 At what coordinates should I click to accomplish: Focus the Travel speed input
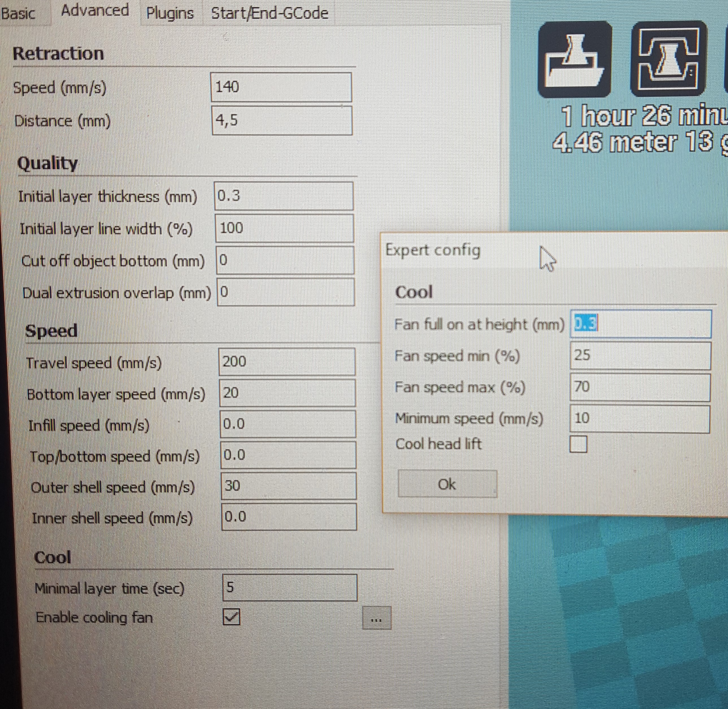coord(286,362)
